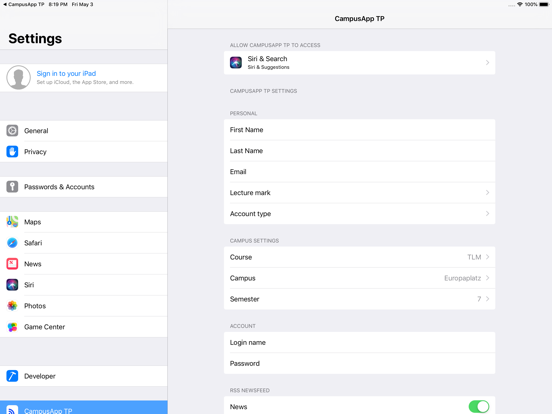Tap the CampusApp TP page title
The image size is (552, 414).
tap(359, 19)
